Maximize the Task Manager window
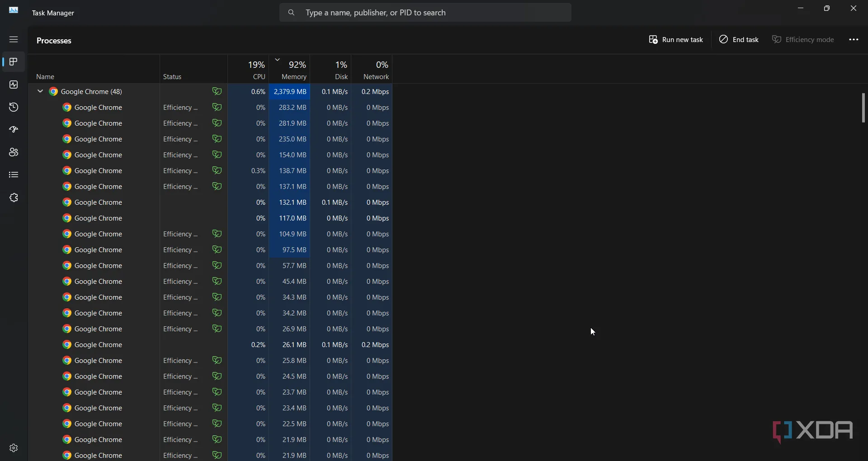Screen dimensions: 868x461 click(x=827, y=9)
